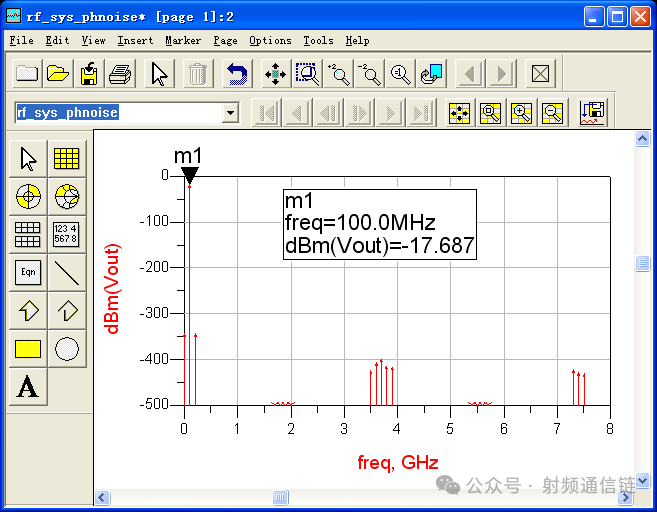
Task: Click the save data history icon
Action: [592, 112]
